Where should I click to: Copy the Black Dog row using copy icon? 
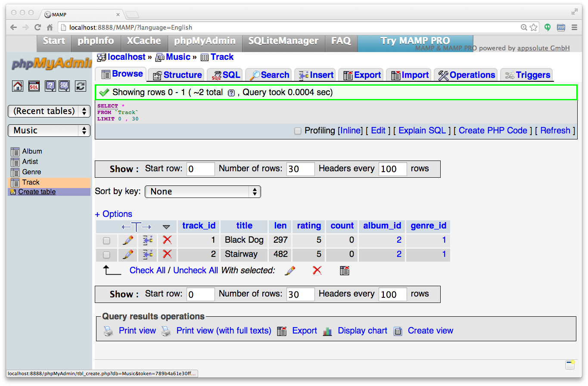(148, 240)
